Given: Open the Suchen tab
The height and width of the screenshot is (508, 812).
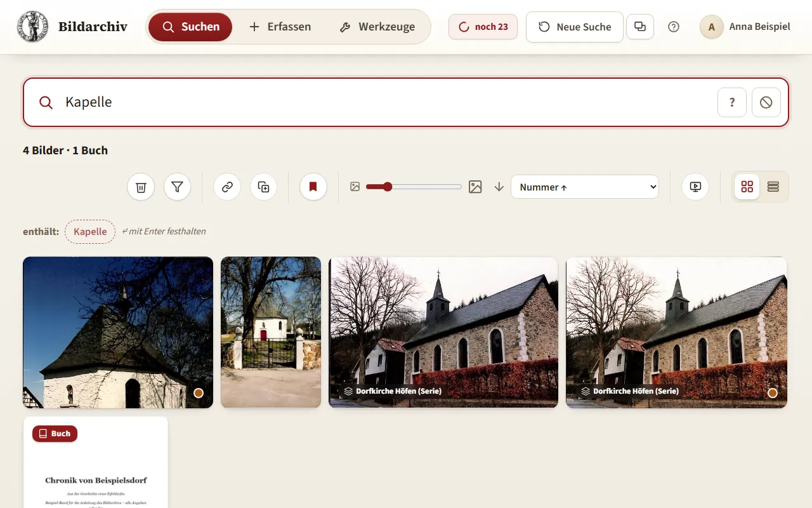Looking at the screenshot, I should tap(190, 27).
